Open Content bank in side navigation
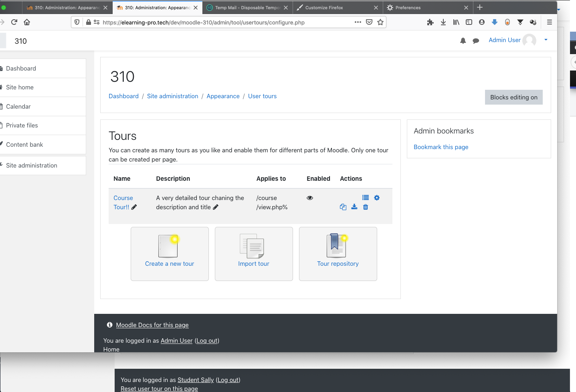Viewport: 576px width, 392px height. pyautogui.click(x=42, y=145)
